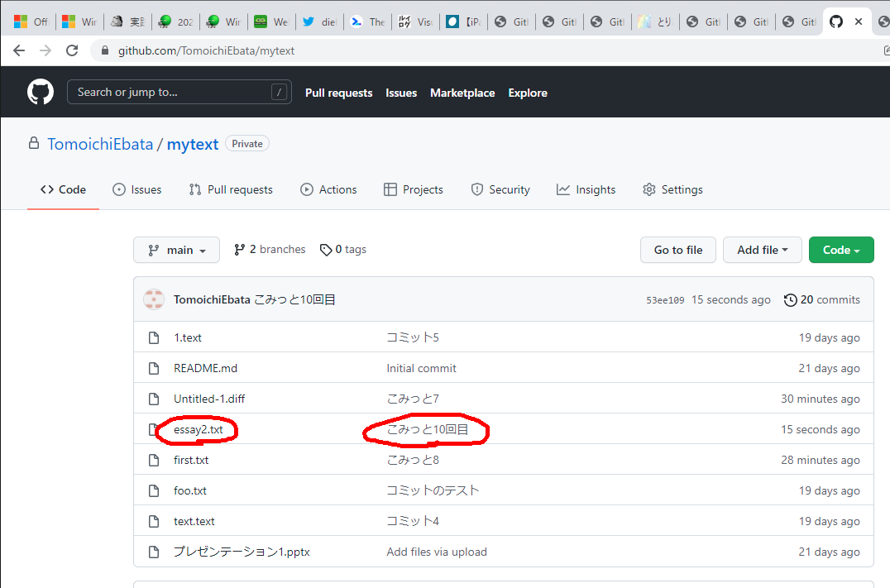The image size is (890, 588).
Task: Click the tag icon beside 0 tags
Action: click(x=326, y=250)
